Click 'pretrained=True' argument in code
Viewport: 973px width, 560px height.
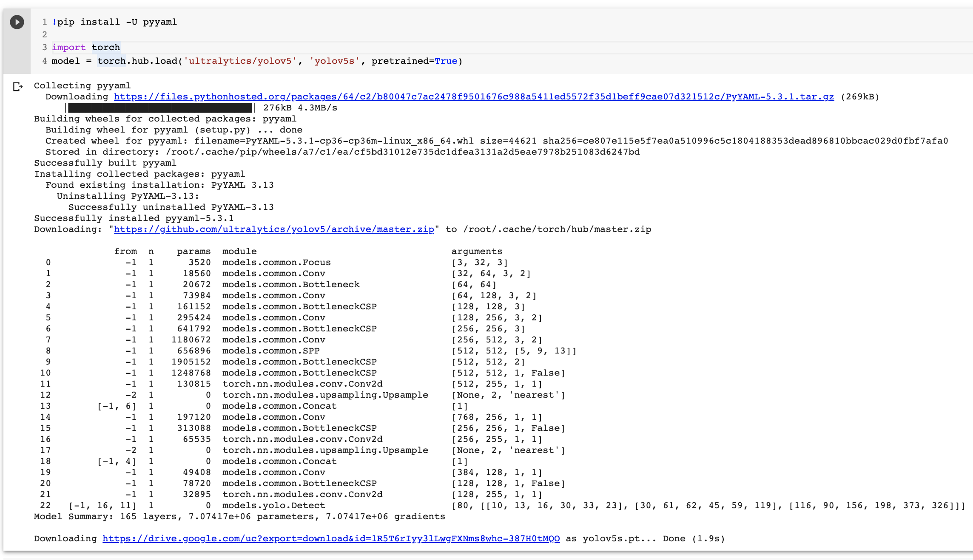coord(414,61)
